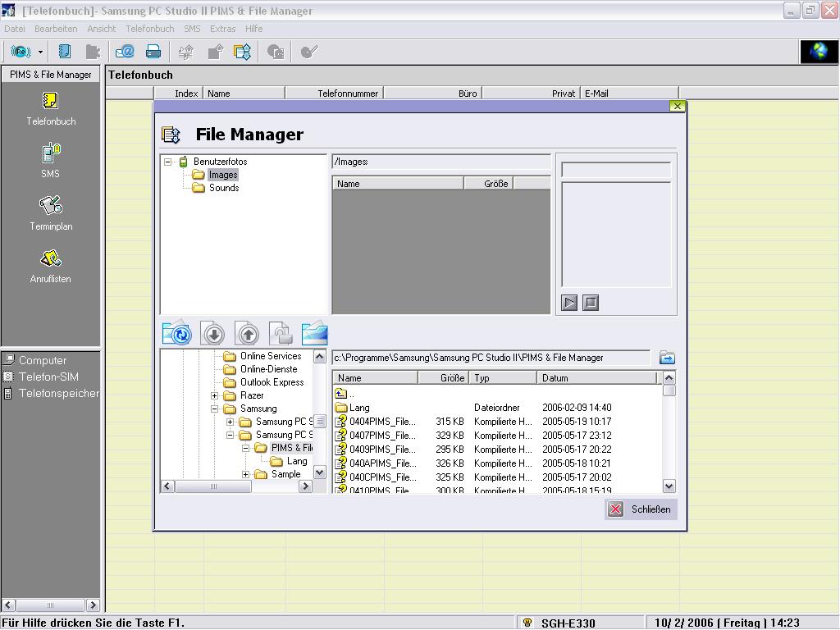Expand the Razer folder

click(x=214, y=396)
